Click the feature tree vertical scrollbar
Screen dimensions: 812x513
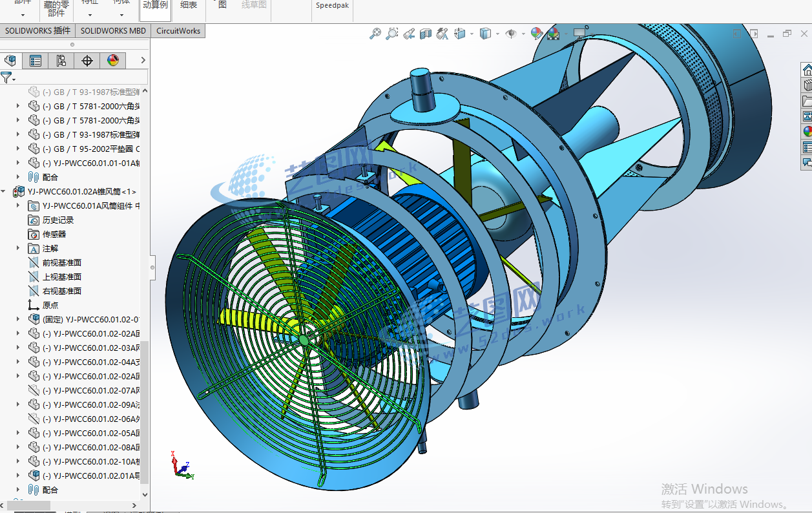[x=145, y=412]
